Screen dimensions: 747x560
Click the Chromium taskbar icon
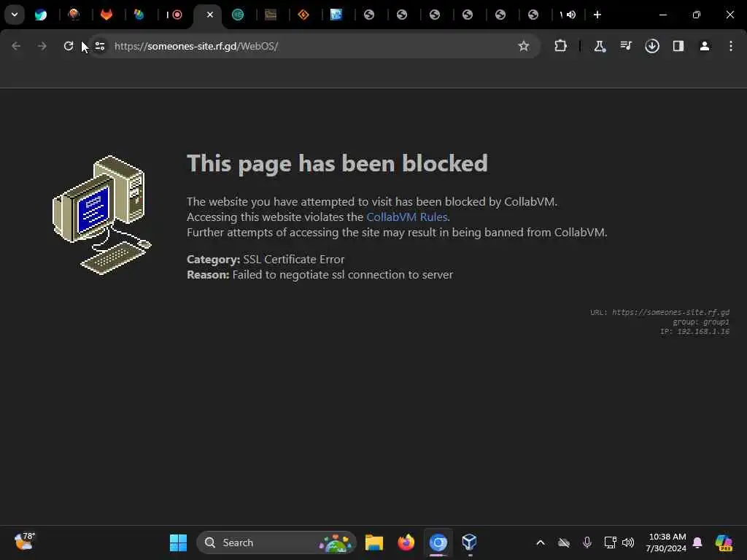[438, 542]
